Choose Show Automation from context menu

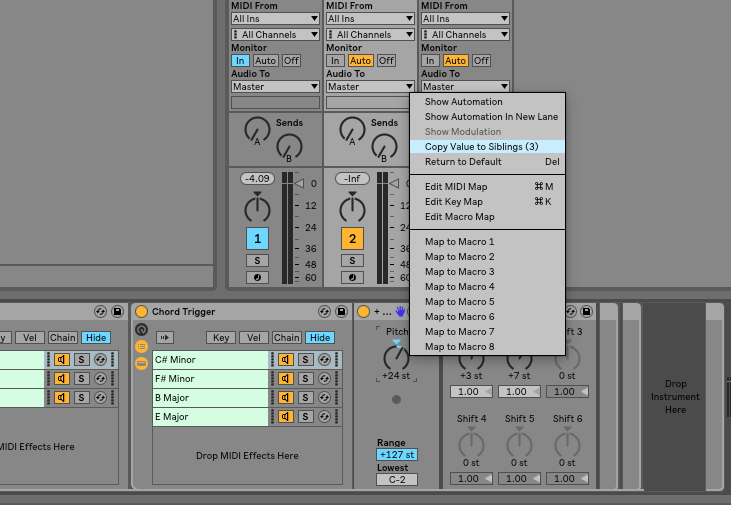coord(488,102)
